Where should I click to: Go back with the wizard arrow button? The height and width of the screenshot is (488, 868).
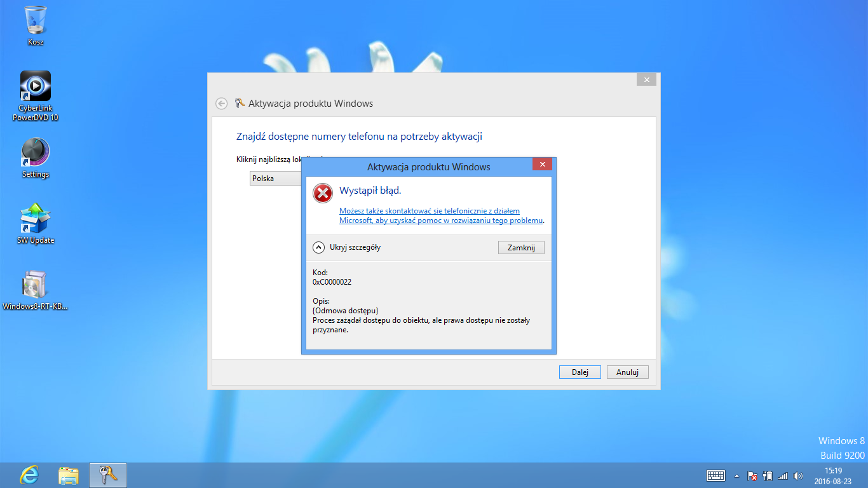(221, 104)
